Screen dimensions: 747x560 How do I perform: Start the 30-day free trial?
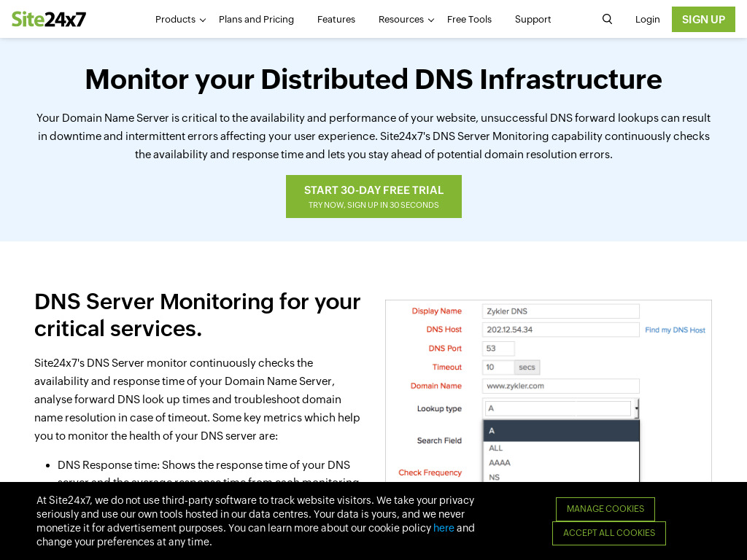[373, 196]
